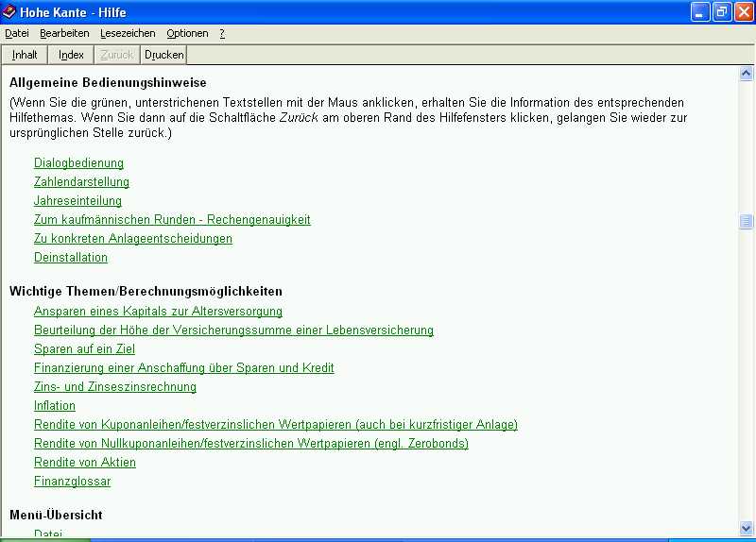Image resolution: width=756 pixels, height=542 pixels.
Task: Open the Datei menu
Action: pyautogui.click(x=17, y=33)
